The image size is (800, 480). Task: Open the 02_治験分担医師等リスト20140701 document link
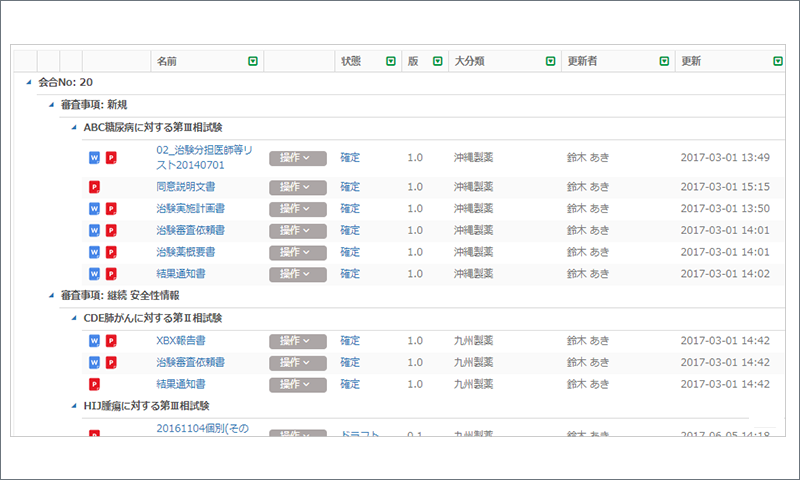[204, 158]
